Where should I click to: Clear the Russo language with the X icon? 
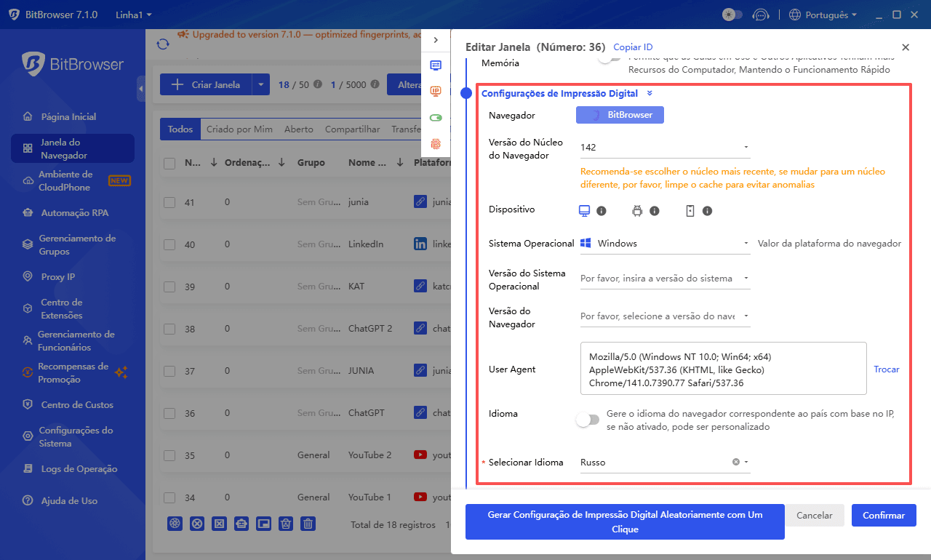(735, 462)
